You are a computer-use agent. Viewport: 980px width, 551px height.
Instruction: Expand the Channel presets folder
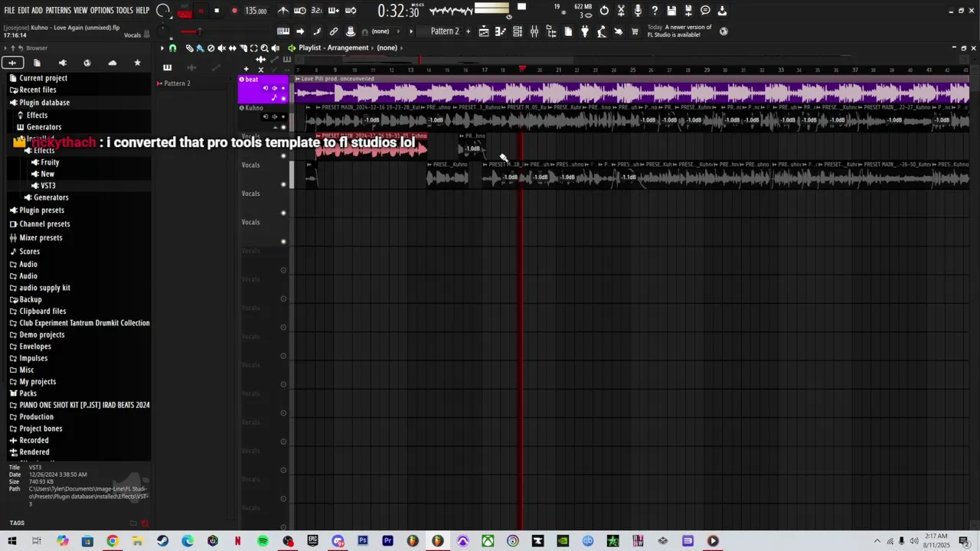tap(44, 224)
